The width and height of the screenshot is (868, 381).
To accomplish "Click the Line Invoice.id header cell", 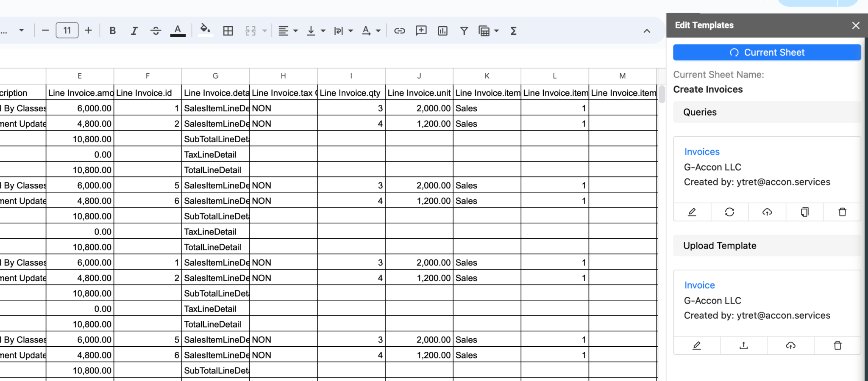I will (147, 93).
